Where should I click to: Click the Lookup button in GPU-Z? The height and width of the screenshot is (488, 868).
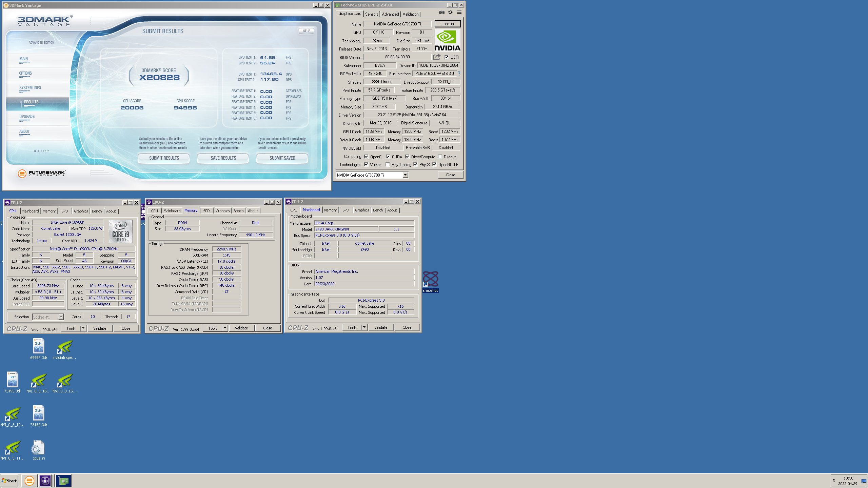click(x=448, y=24)
